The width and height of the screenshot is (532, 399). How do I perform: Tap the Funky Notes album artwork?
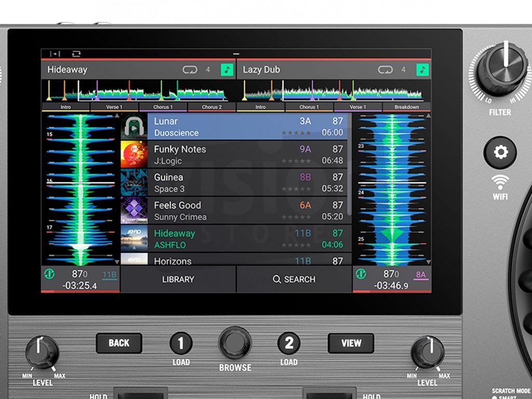pyautogui.click(x=134, y=155)
